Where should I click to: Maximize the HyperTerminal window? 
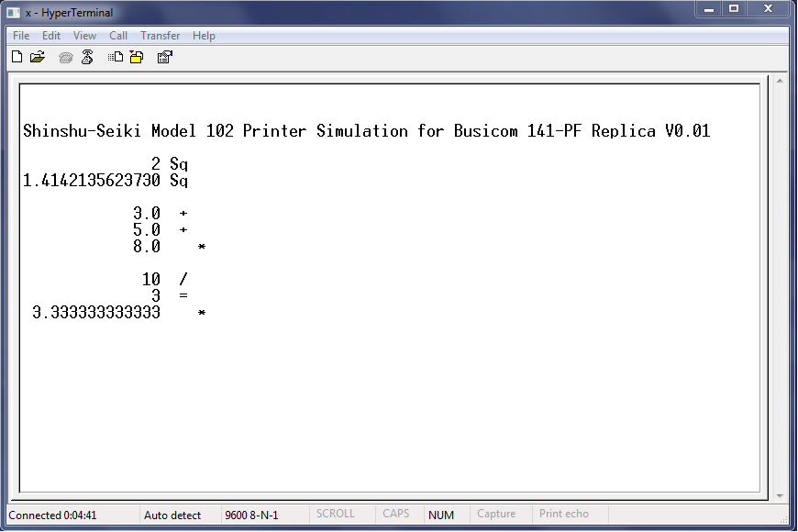(734, 9)
